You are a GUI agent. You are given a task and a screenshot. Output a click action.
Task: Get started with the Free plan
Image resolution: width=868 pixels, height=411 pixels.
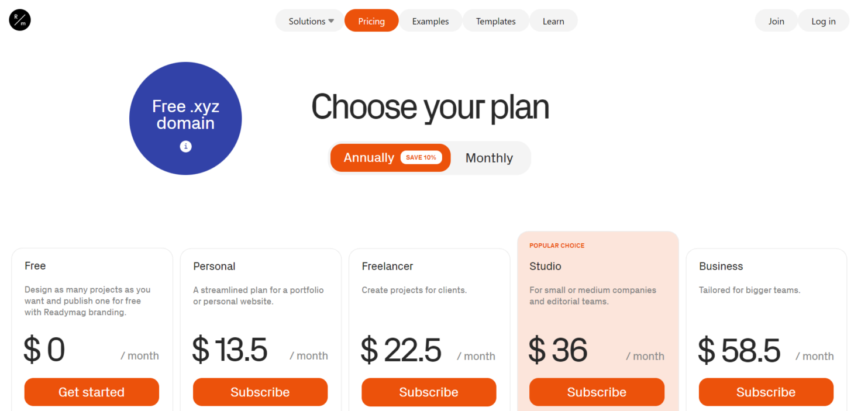[x=91, y=392]
